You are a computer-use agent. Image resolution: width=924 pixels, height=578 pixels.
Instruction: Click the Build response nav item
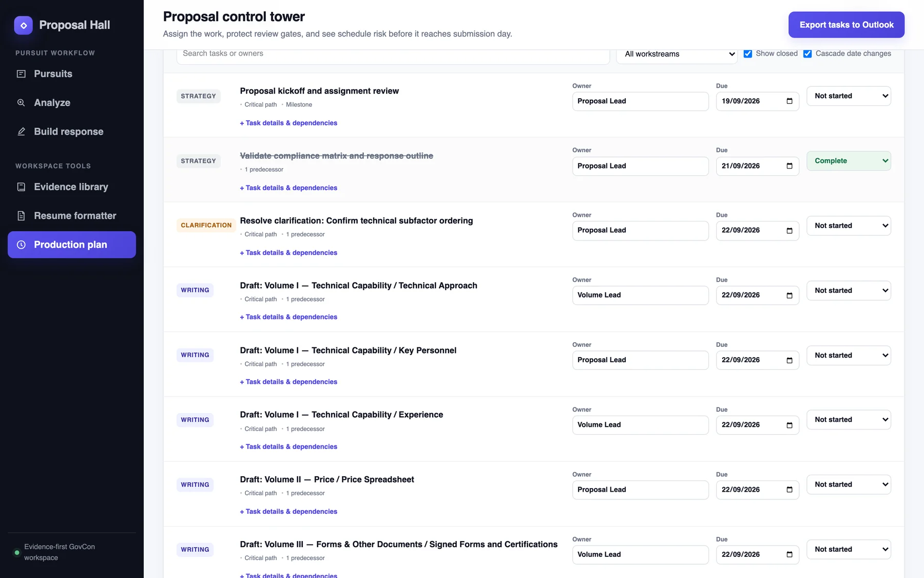[x=72, y=132]
